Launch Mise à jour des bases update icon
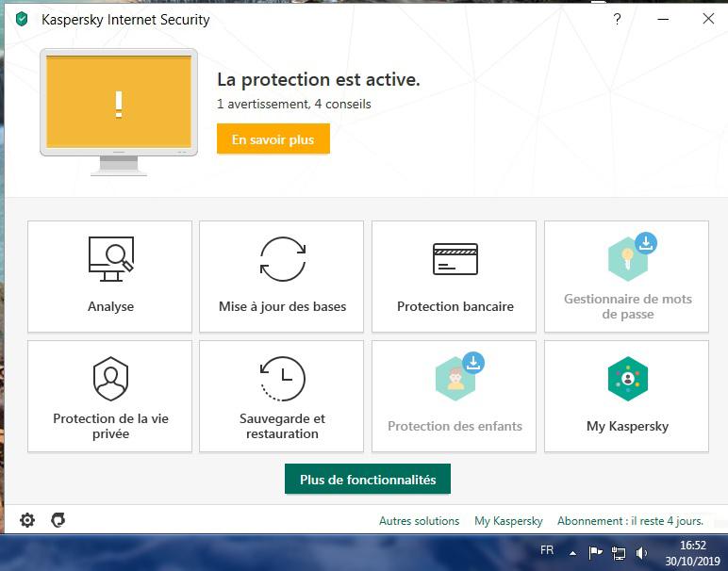Screen dimensions: 728x571 282,259
